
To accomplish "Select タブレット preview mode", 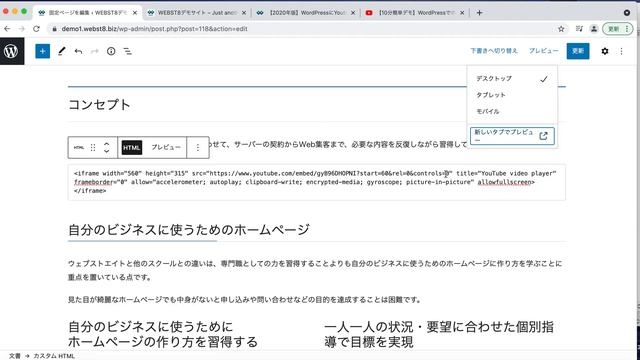I will pos(512,95).
